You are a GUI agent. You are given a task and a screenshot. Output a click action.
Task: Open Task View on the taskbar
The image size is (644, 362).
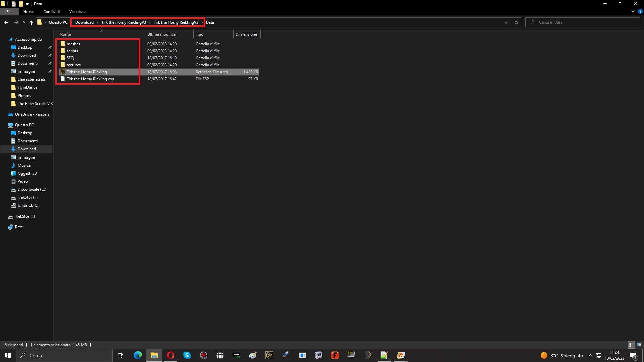click(x=121, y=355)
